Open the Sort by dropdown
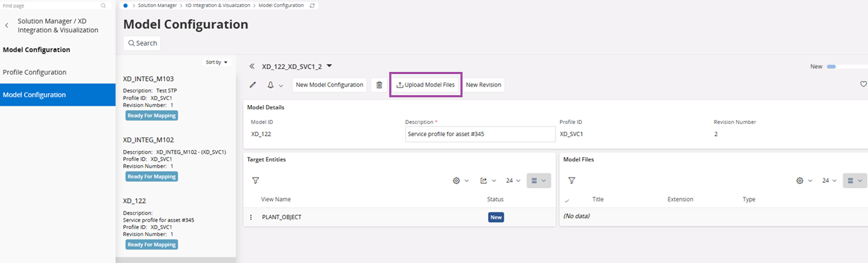 [x=216, y=62]
